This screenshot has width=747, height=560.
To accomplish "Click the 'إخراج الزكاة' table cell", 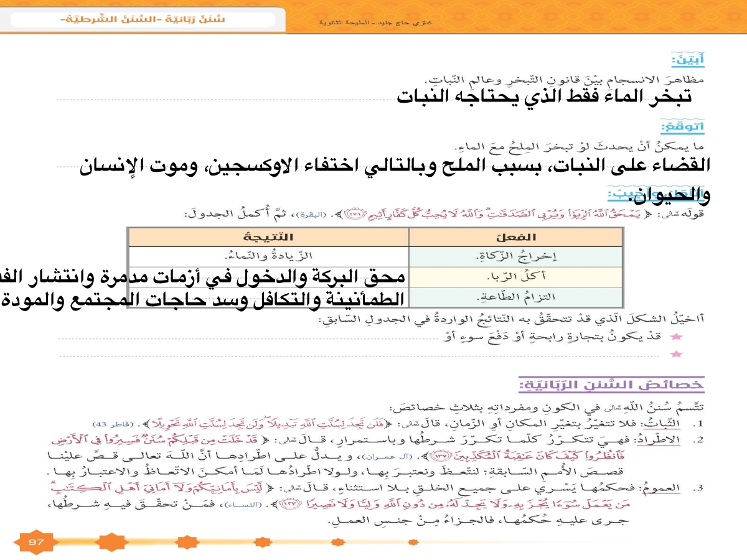I will pos(517,256).
